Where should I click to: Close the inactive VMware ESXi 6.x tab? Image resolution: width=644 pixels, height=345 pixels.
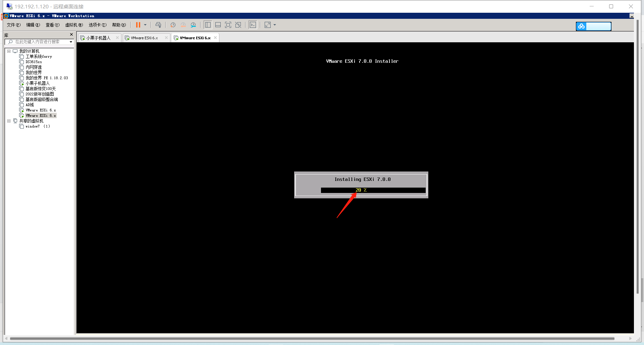tap(166, 38)
